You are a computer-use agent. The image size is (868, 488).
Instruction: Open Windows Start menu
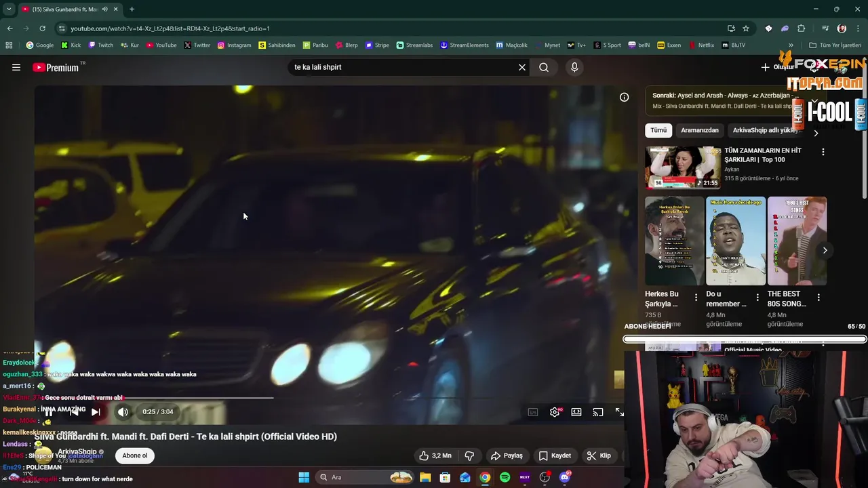click(x=304, y=477)
